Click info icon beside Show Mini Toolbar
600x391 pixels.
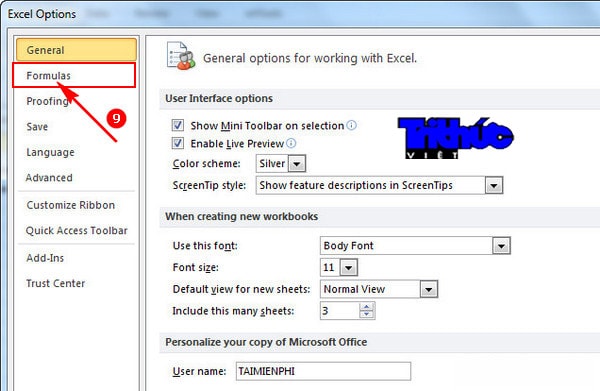[x=351, y=125]
